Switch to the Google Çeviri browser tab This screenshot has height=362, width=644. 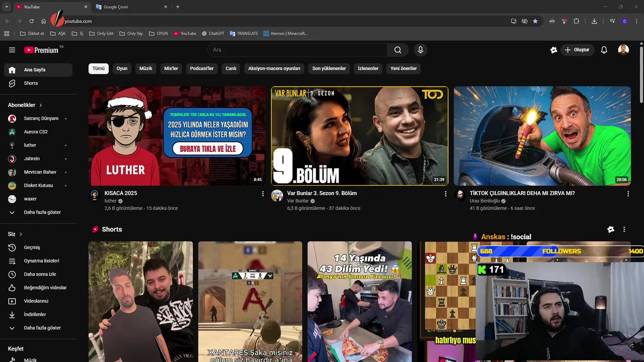click(132, 7)
